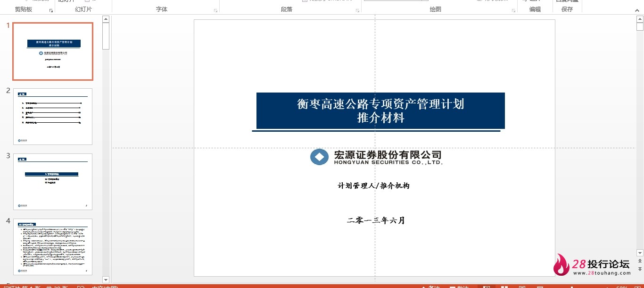Screen dimensions: 644x288
Task: Click the date text 二零一三年六月
Action: [x=376, y=220]
